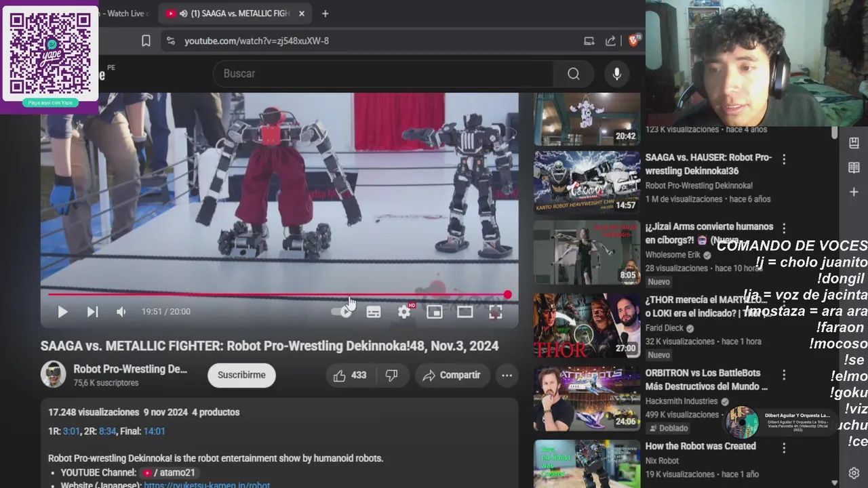Open video settings gear

(404, 312)
